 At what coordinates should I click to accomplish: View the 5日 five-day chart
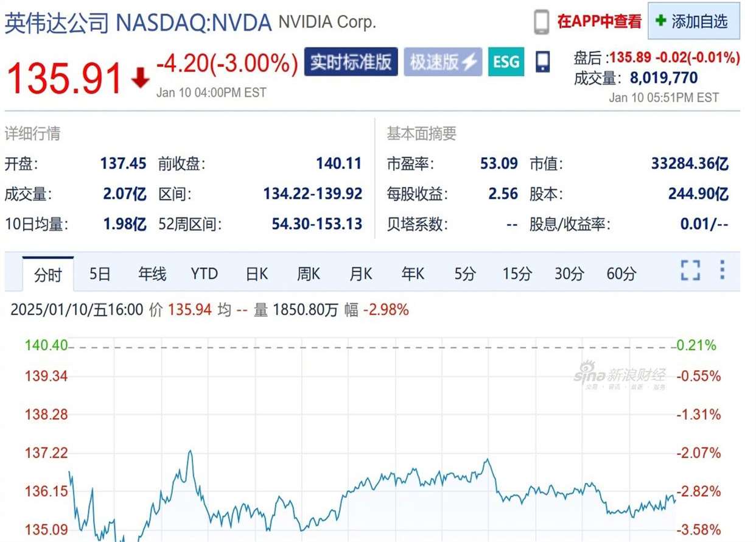[99, 275]
